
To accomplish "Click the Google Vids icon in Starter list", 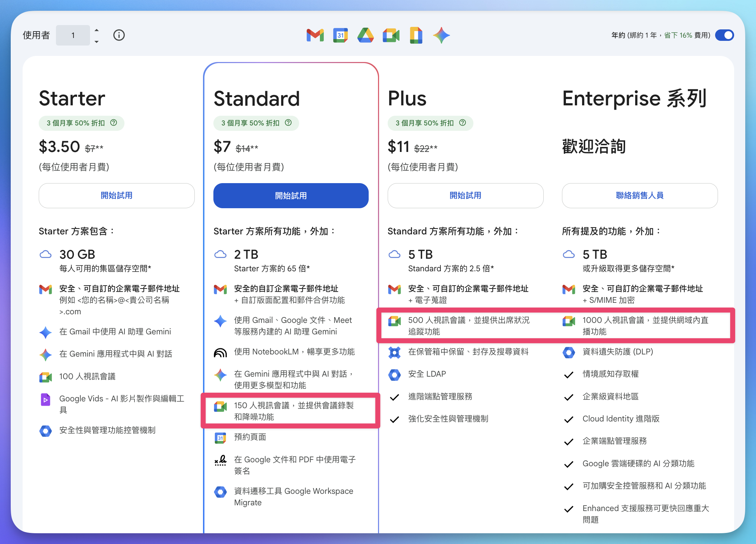I will pos(46,399).
